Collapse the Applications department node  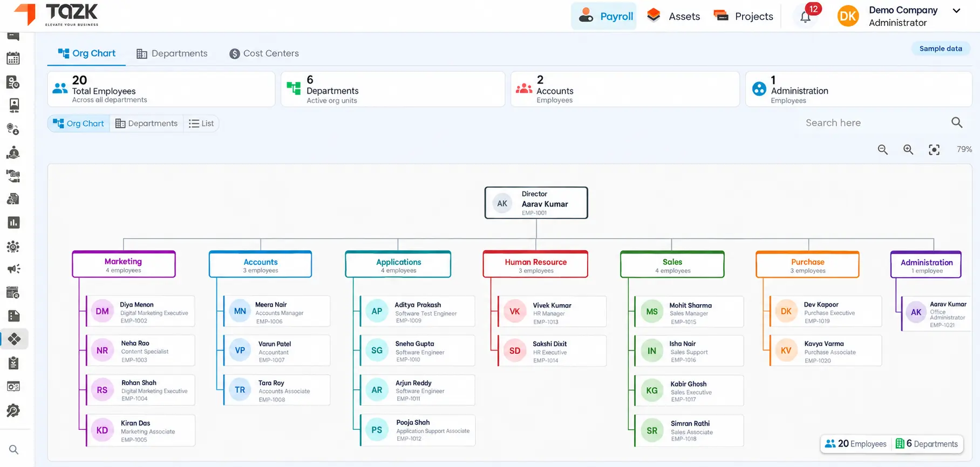(398, 265)
